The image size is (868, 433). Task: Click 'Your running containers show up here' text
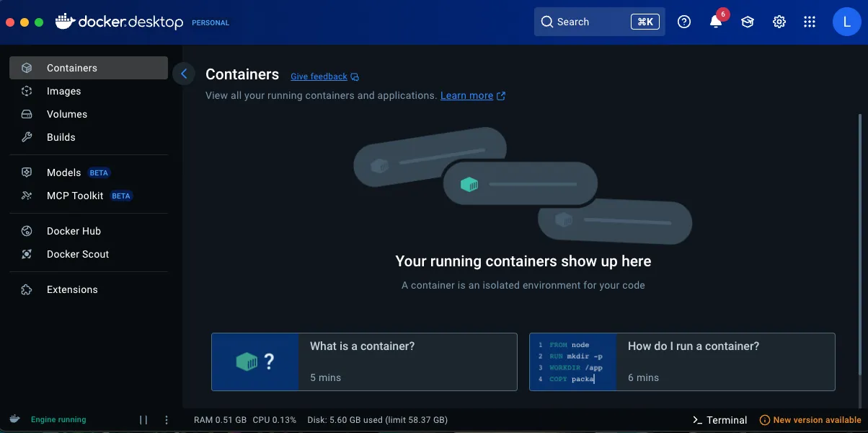523,261
